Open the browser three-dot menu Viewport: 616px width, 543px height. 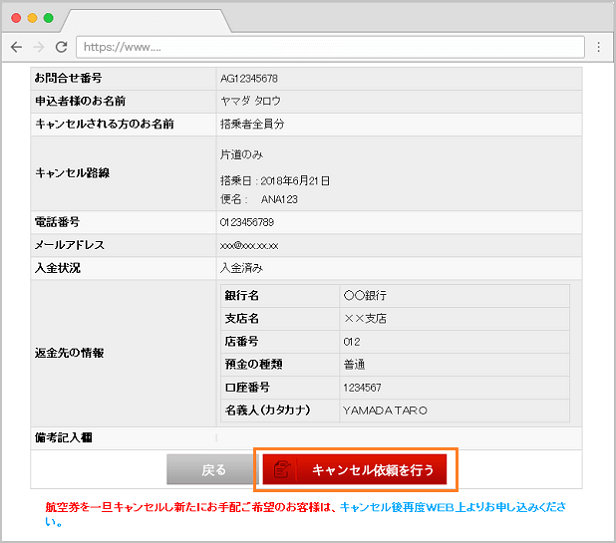click(596, 47)
